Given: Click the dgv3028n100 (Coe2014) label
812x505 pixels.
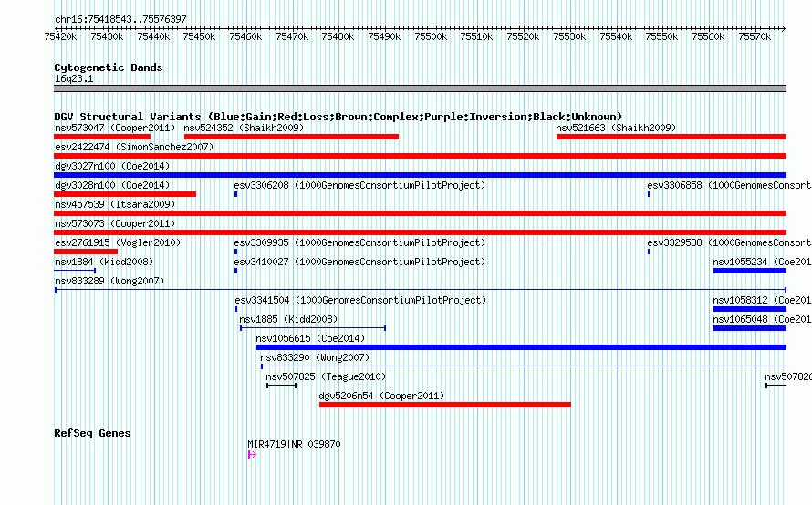Looking at the screenshot, I should coord(112,185).
